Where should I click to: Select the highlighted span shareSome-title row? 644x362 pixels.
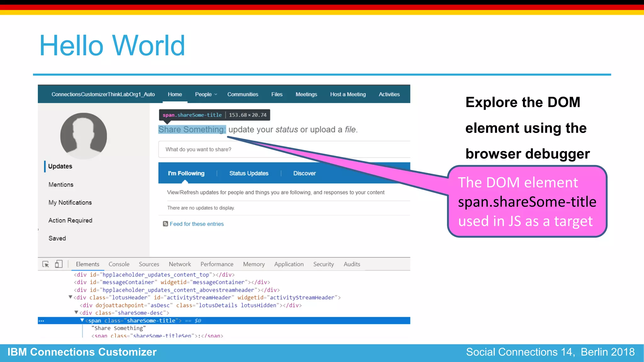[x=224, y=321]
